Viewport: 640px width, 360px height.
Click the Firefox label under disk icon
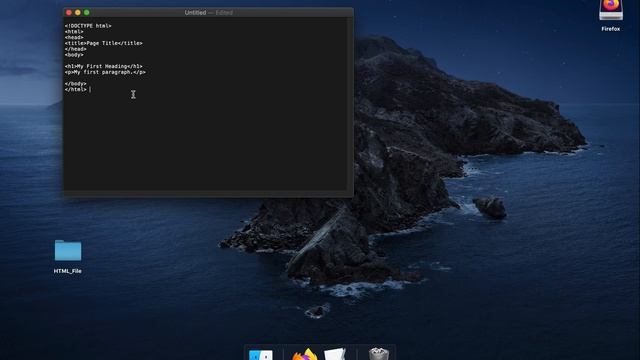tap(611, 29)
